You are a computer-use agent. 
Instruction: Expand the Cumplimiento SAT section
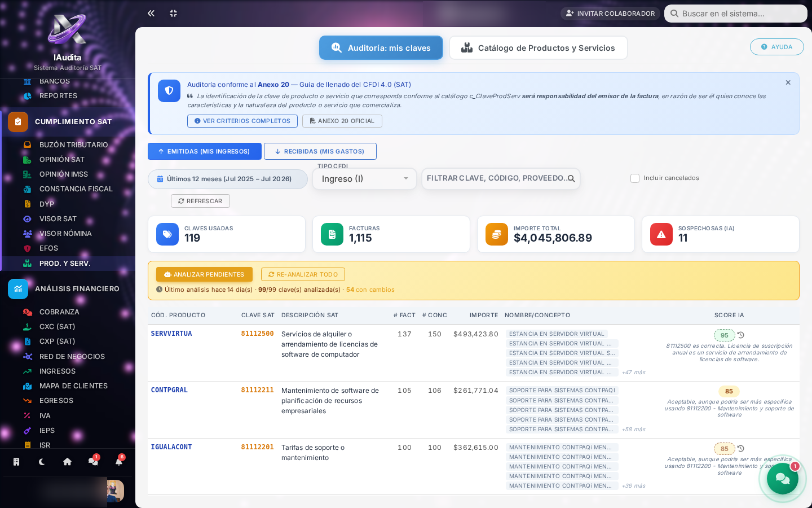click(x=69, y=121)
